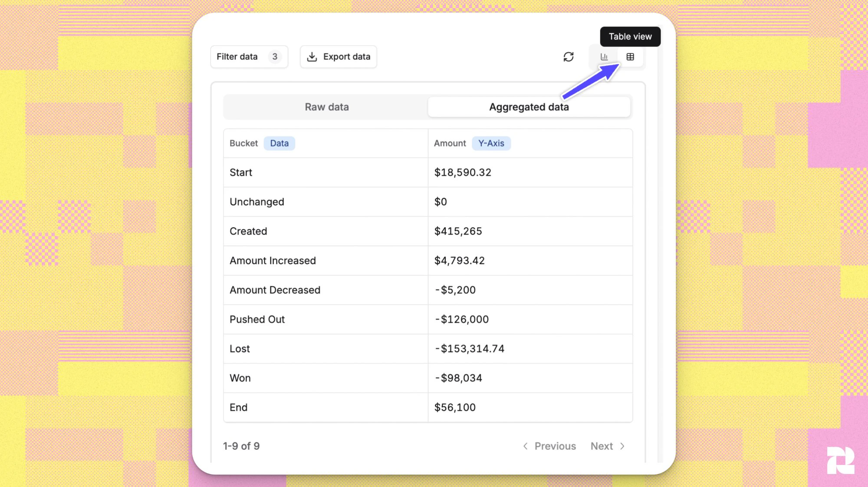Click the download icon on Export data

[x=312, y=56]
